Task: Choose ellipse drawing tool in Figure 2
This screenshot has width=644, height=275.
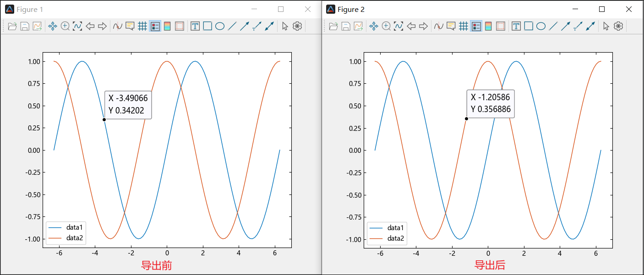Action: 541,26
